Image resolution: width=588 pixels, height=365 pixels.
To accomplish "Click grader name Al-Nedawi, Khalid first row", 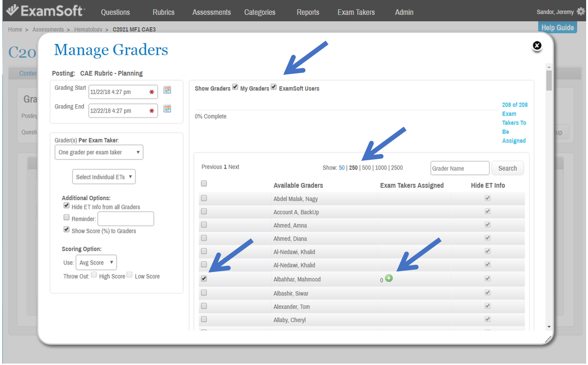I will (x=294, y=252).
